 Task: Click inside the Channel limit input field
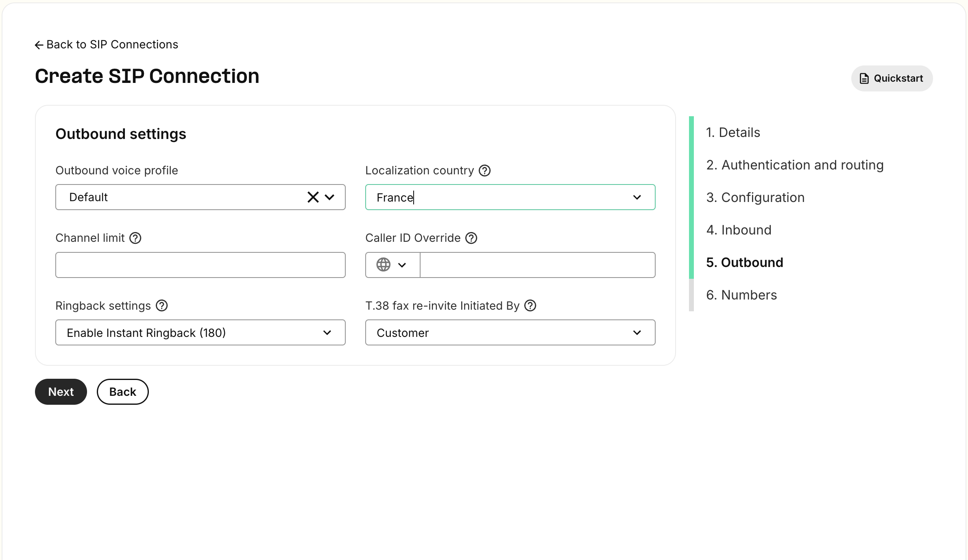(x=200, y=265)
